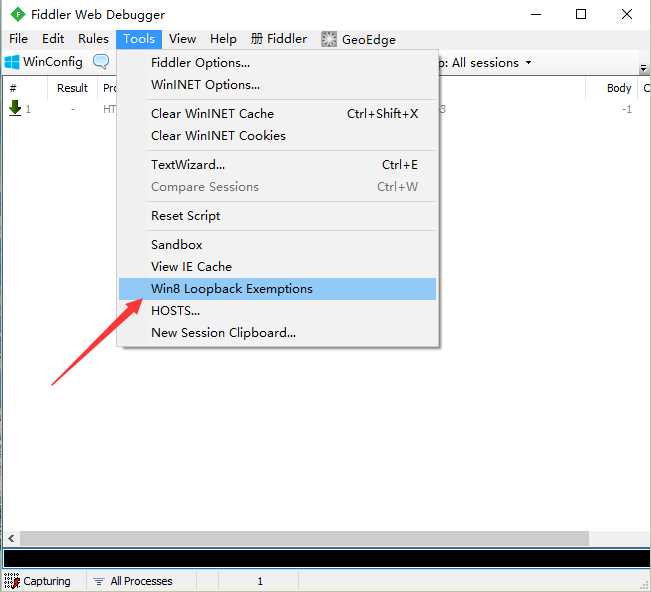Click the black QuickExec command box
Image resolution: width=651 pixels, height=592 pixels.
pyautogui.click(x=326, y=559)
